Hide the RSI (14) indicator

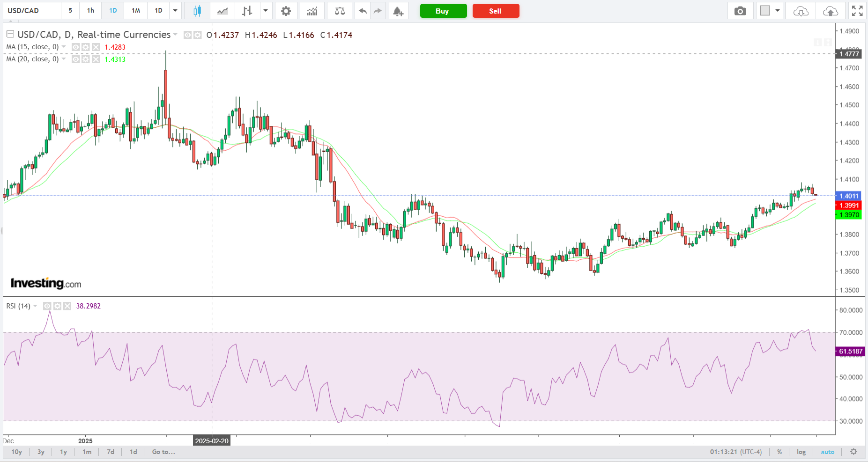[47, 306]
